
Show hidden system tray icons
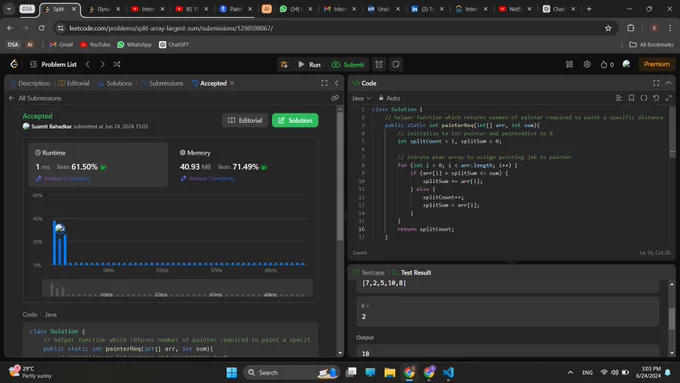[x=570, y=373]
